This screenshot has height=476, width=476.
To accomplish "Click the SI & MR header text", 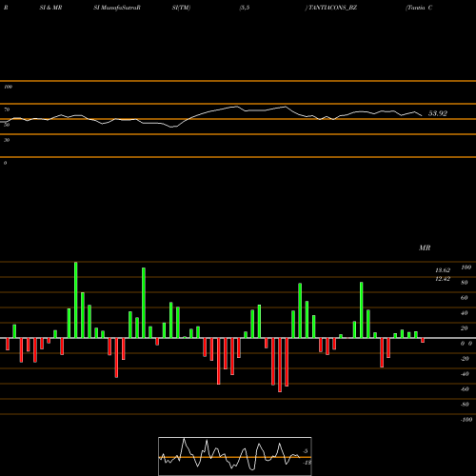I will (x=50, y=8).
